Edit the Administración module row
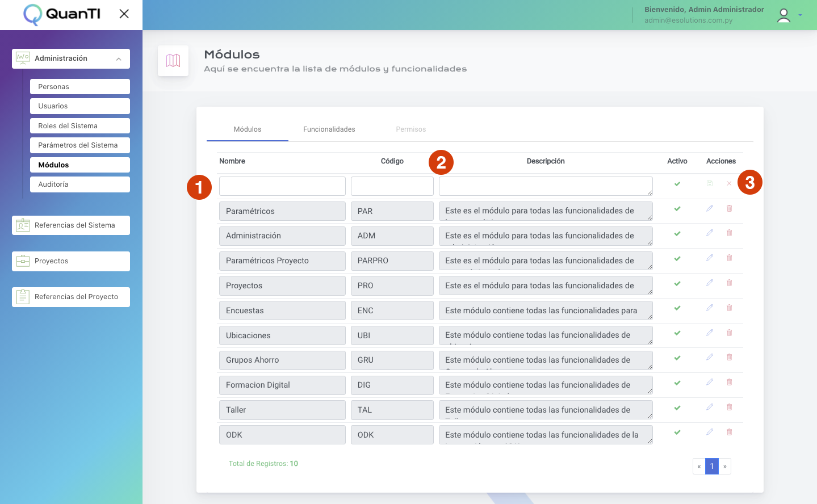 point(710,233)
